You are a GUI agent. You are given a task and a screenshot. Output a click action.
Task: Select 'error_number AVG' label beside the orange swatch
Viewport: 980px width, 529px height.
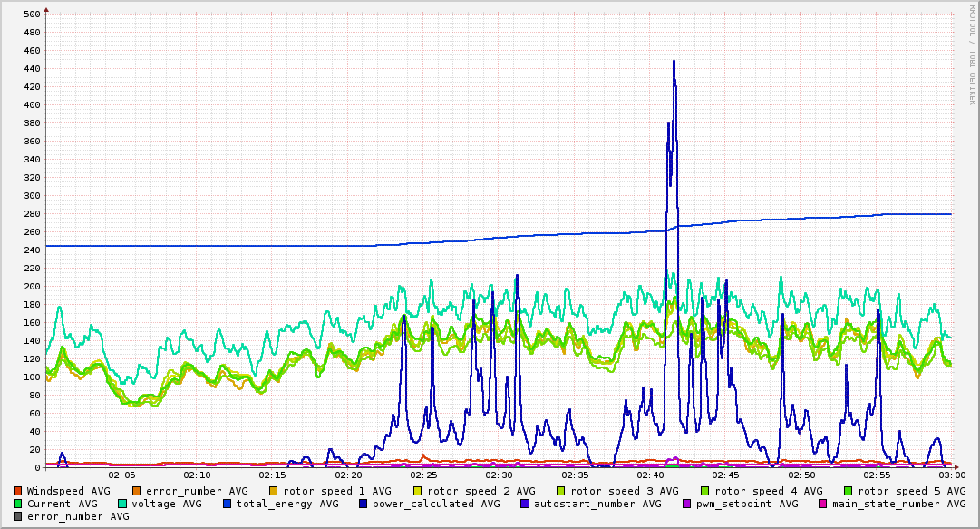pos(197,492)
